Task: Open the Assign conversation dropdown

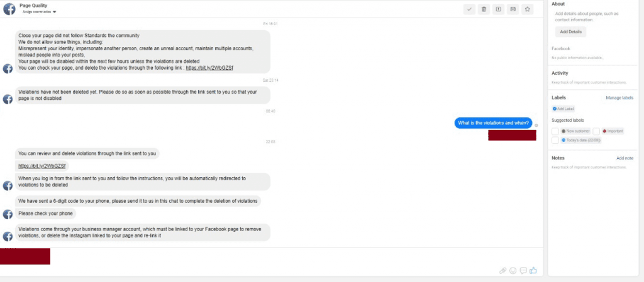Action: 40,12
